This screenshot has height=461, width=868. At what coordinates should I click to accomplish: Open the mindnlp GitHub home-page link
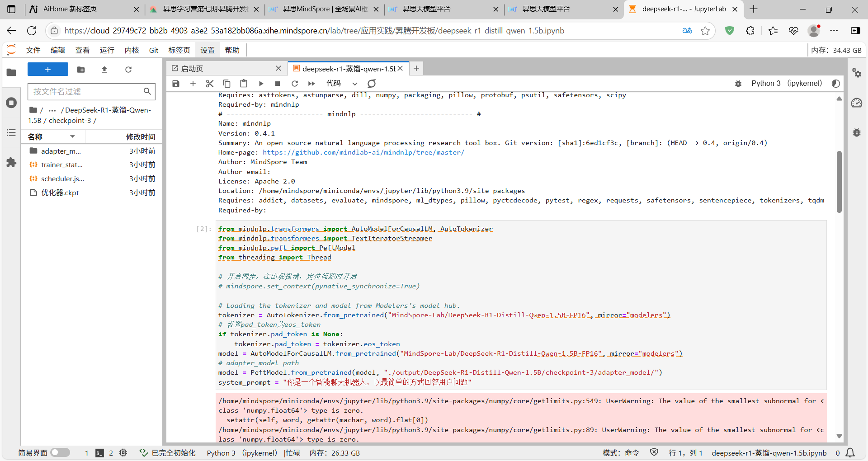point(363,152)
